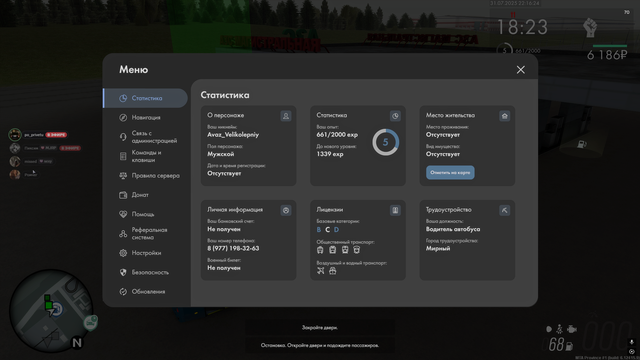The height and width of the screenshot is (360, 640).
Task: Click the Донат wallet icon
Action: coord(123,195)
